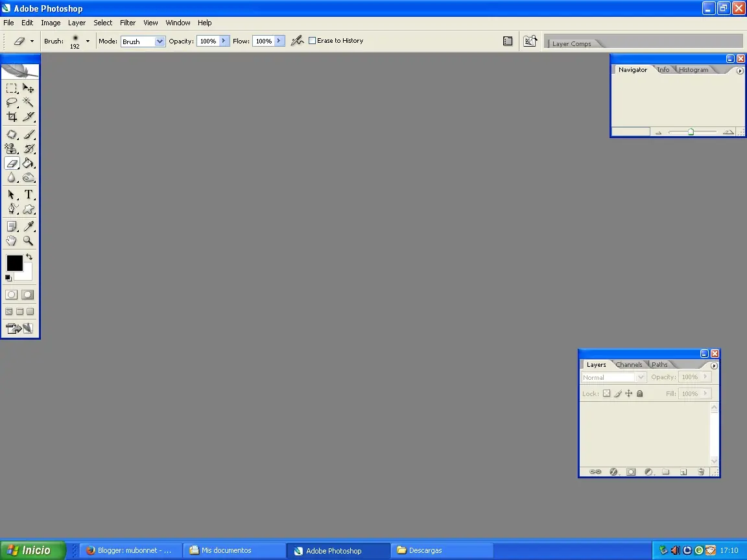Click the foreground color swatch
Viewport: 747px width, 560px height.
(15, 263)
